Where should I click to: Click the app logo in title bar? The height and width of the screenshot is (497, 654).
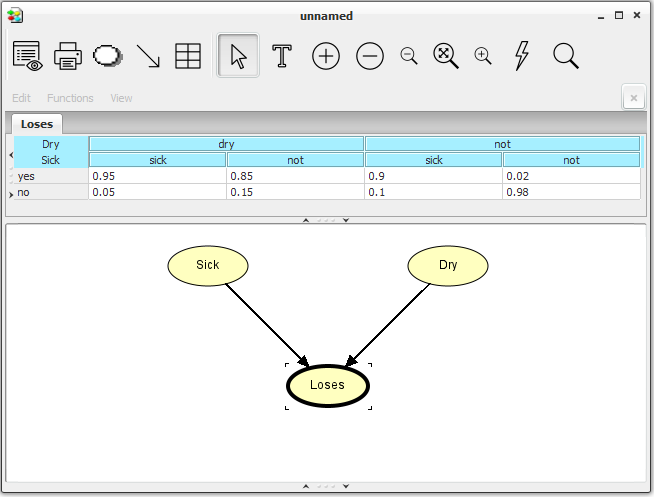point(15,16)
